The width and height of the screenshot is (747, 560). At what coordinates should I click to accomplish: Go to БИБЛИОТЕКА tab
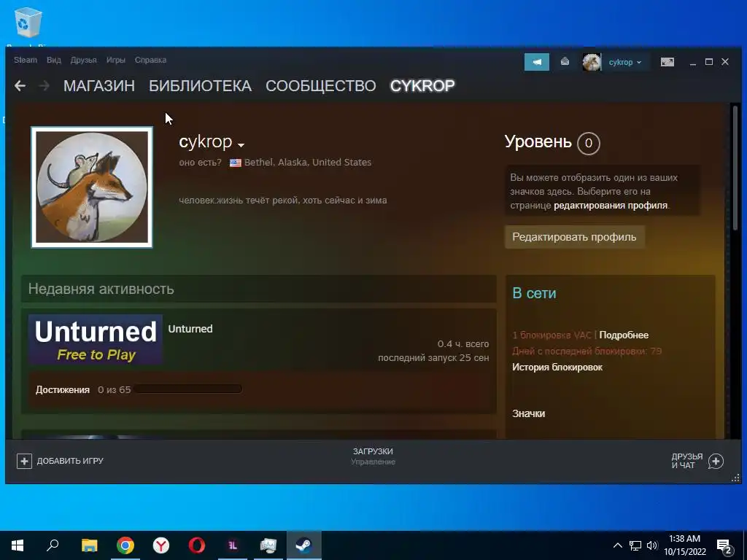click(200, 86)
